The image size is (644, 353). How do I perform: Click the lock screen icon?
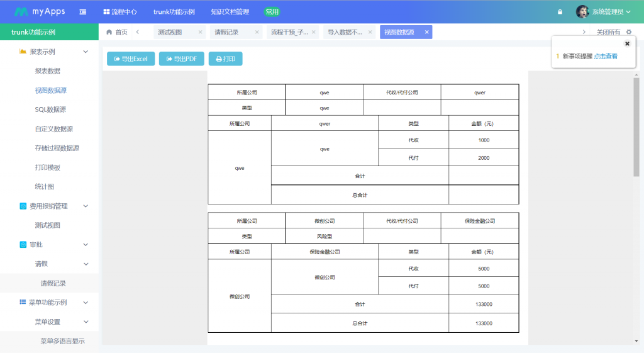[560, 12]
